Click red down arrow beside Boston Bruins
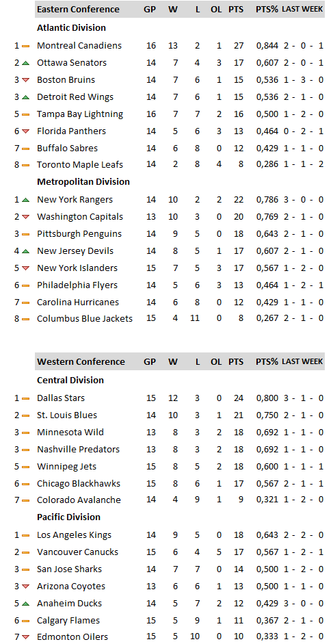333x644 pixels. click(x=25, y=80)
